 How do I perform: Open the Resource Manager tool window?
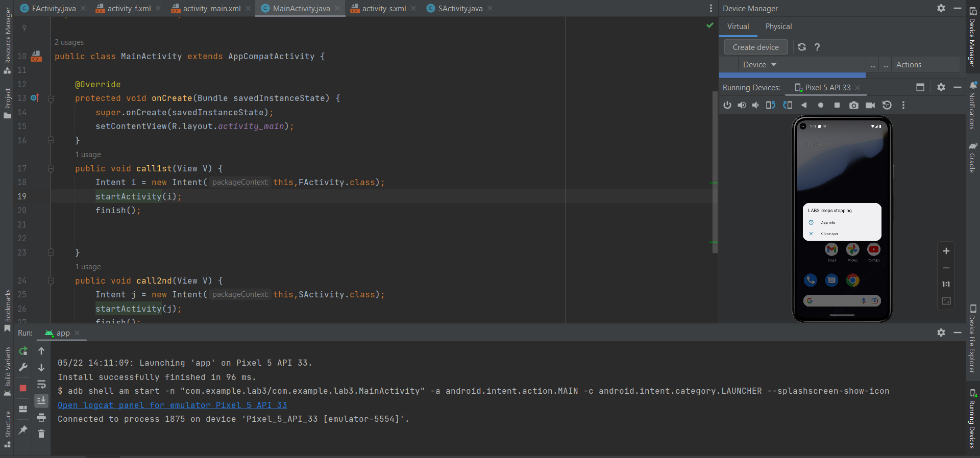coord(8,41)
